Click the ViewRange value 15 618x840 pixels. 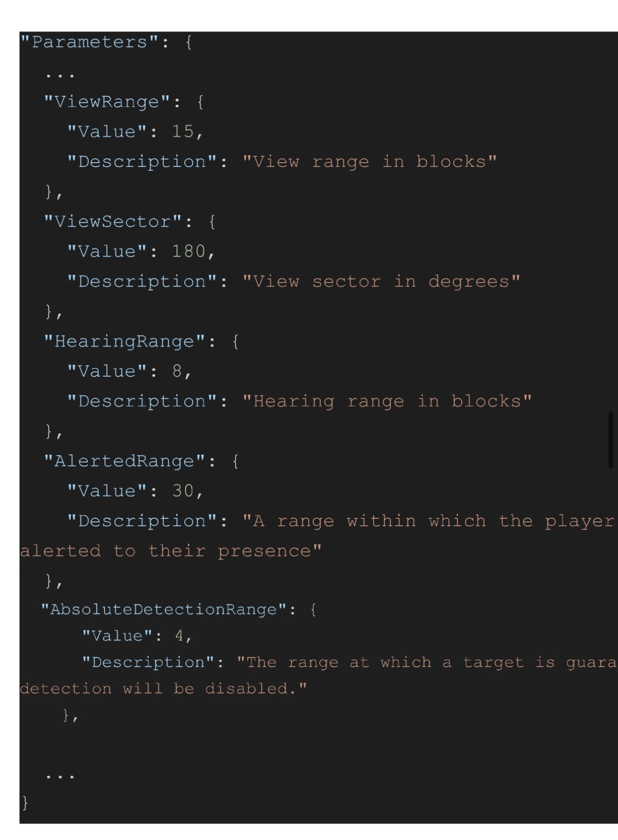pyautogui.click(x=183, y=132)
